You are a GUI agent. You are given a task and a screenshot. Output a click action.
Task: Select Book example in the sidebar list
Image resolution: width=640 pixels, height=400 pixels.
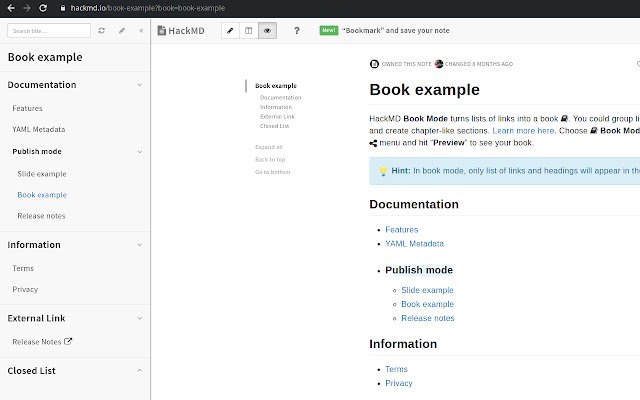[42, 195]
